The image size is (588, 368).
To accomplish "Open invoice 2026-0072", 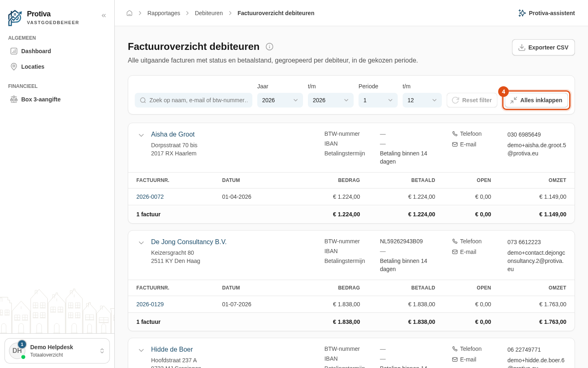I will 150,197.
